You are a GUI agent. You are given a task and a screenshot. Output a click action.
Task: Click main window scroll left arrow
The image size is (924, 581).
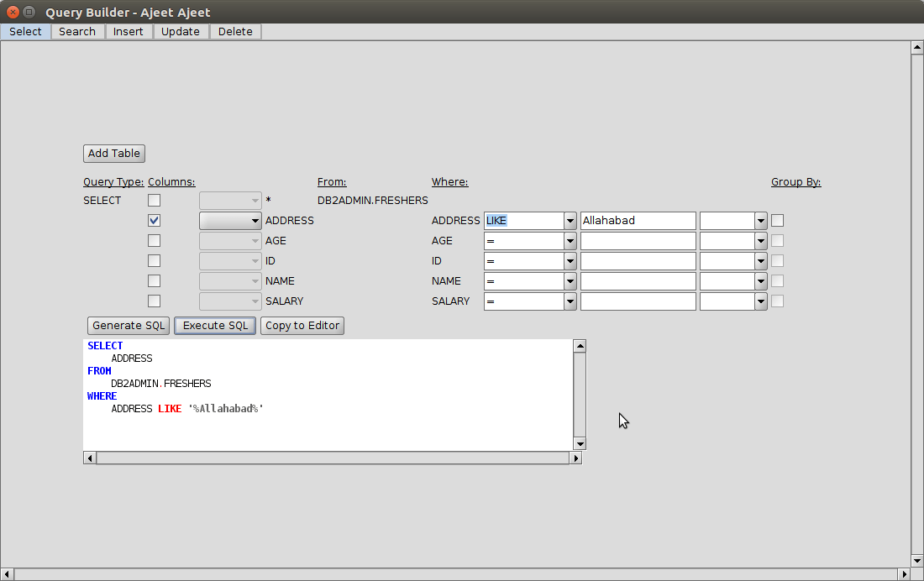[7, 574]
